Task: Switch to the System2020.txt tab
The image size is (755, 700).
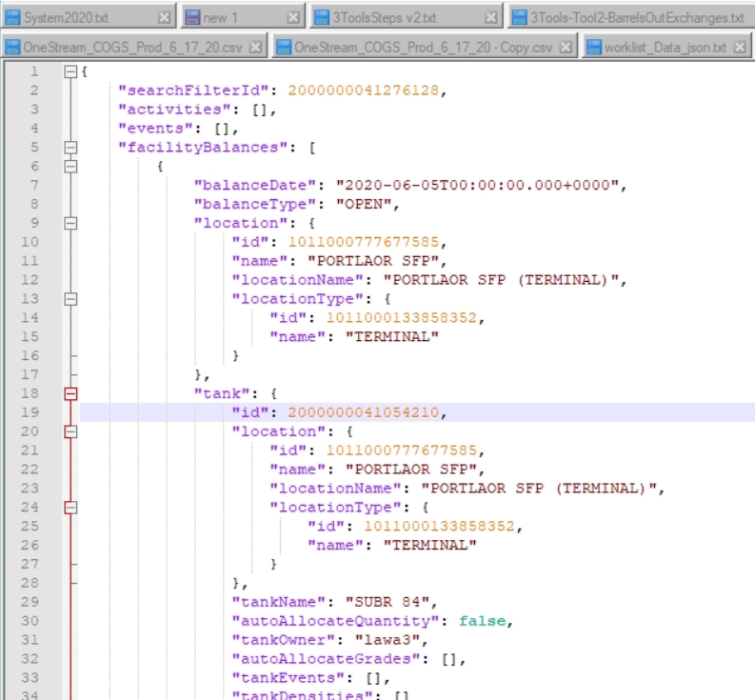Action: point(89,18)
